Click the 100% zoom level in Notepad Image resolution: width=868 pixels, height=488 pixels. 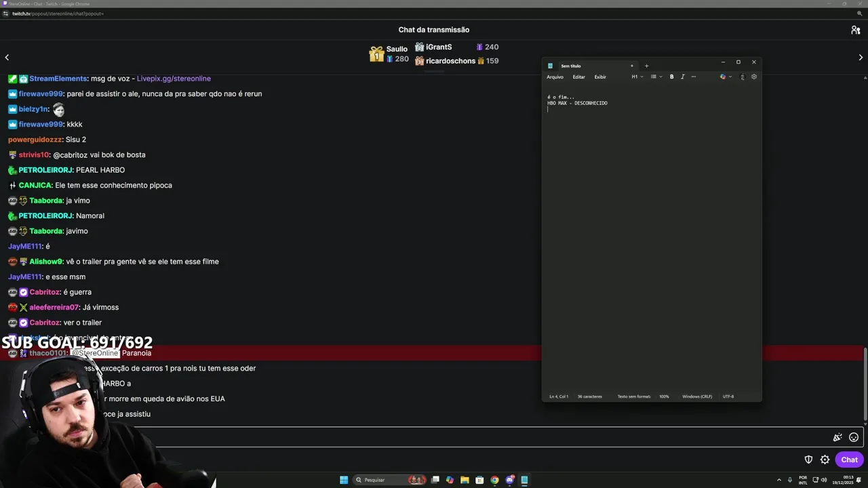tap(664, 396)
